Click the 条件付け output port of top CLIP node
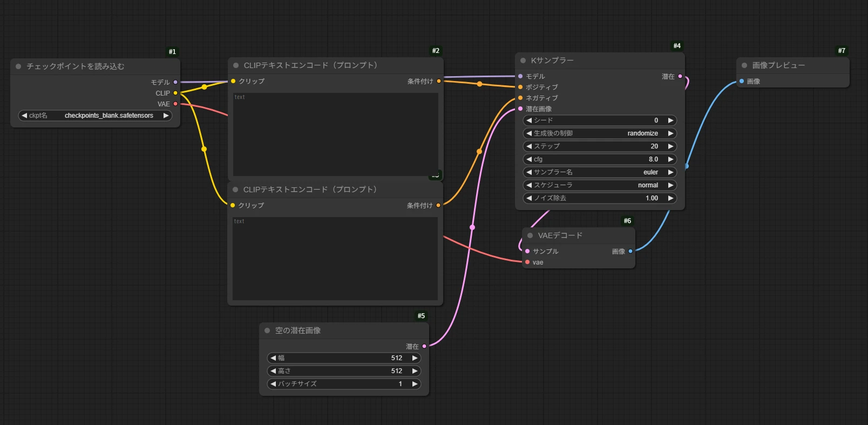868x425 pixels. click(x=439, y=81)
